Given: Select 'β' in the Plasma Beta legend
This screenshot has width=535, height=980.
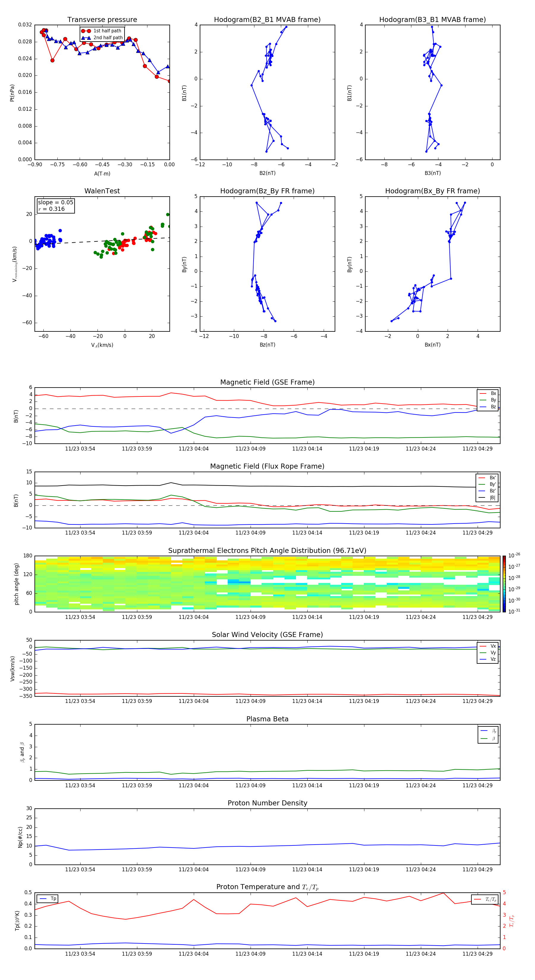Looking at the screenshot, I should pos(489,739).
